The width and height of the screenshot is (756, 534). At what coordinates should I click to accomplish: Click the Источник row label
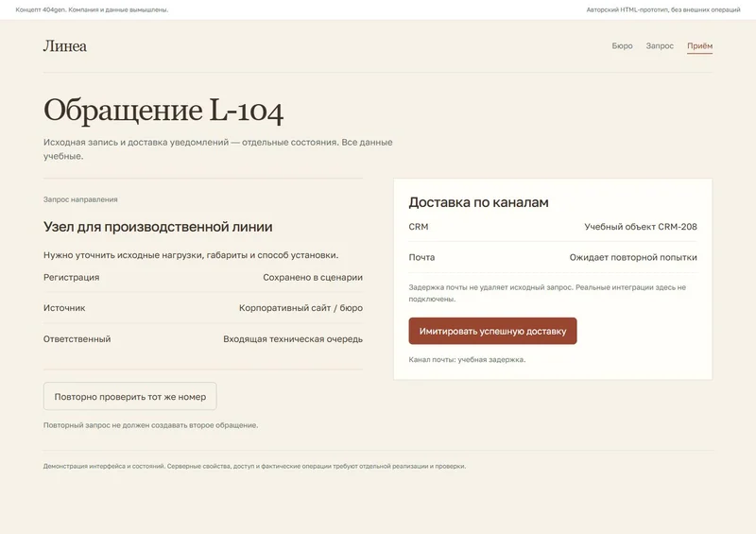pyautogui.click(x=64, y=308)
